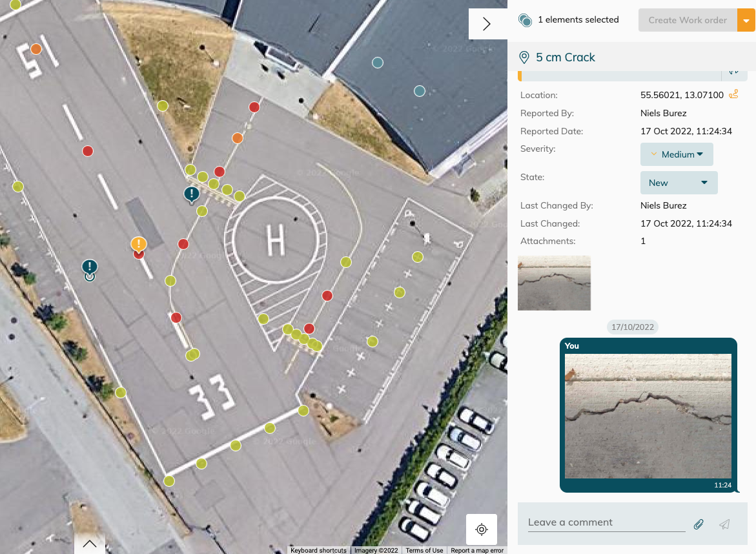Screen dimensions: 756x554
Task: Click the selected elements icon
Action: (525, 20)
